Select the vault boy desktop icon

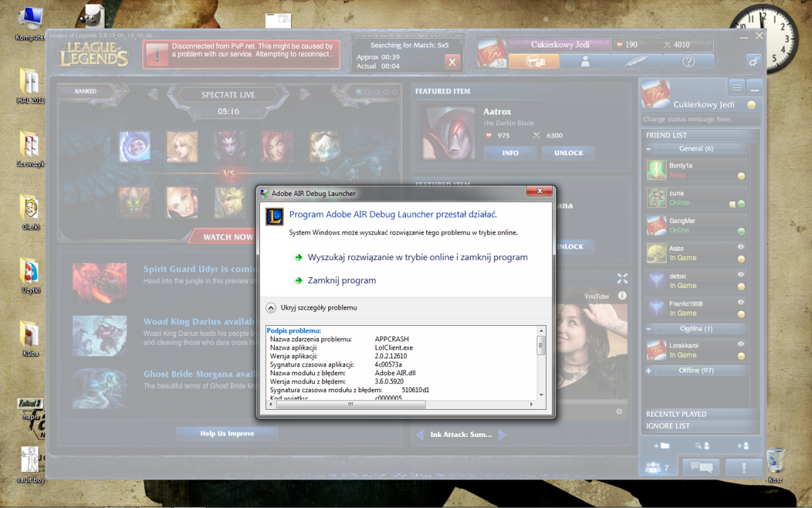click(x=30, y=465)
